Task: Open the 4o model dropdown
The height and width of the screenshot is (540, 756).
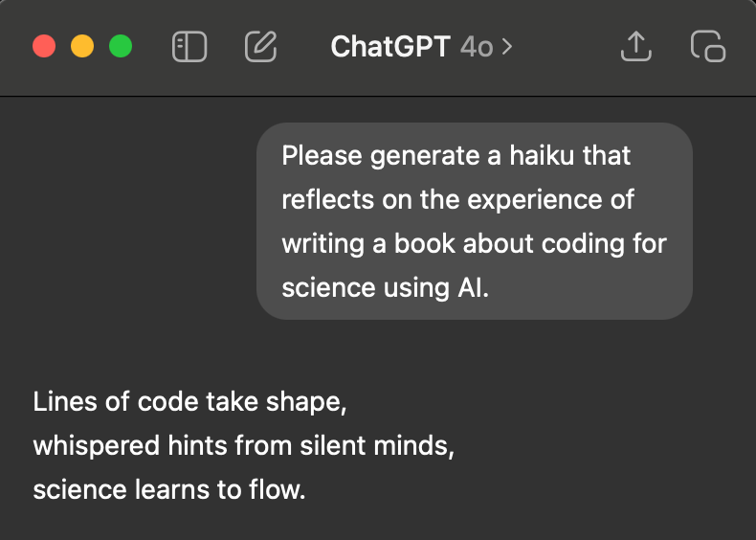Action: pos(477,47)
